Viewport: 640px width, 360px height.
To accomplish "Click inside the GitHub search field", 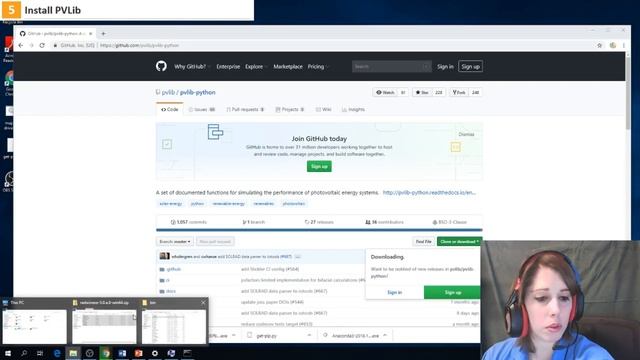I will pos(391,67).
